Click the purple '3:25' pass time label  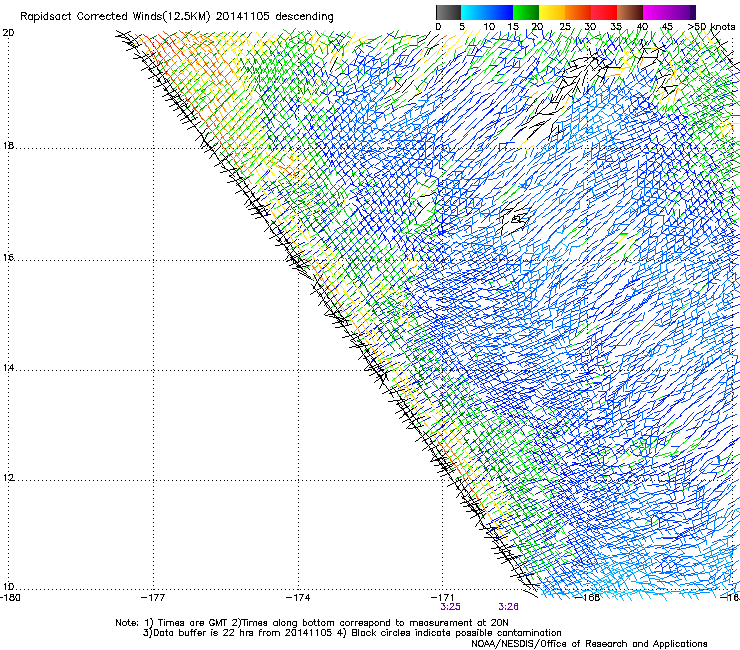coord(451,607)
